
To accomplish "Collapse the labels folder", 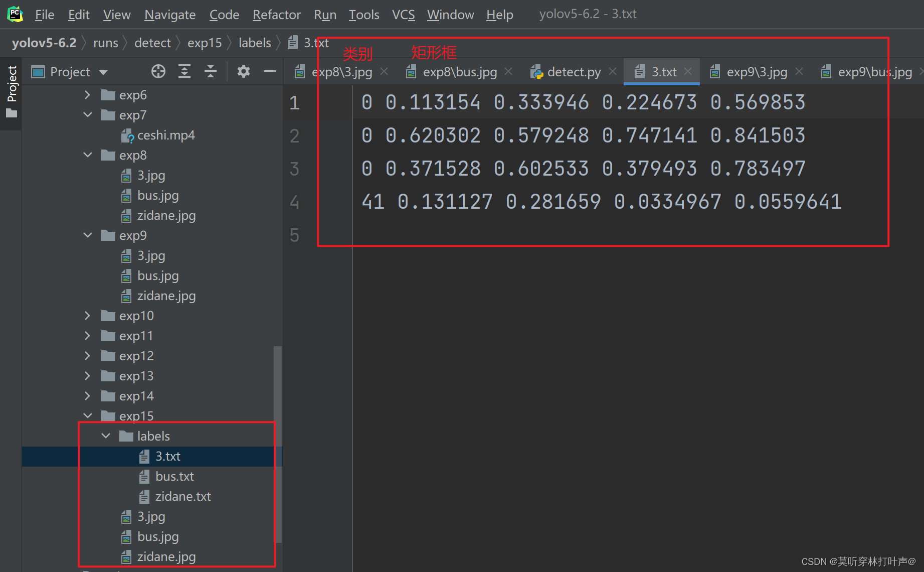I will click(106, 436).
